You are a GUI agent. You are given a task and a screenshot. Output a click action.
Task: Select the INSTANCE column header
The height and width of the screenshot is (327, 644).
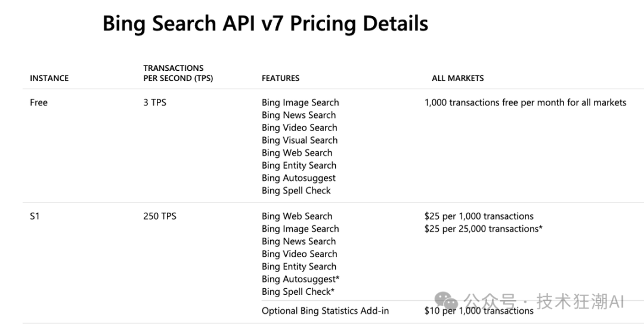coord(49,78)
